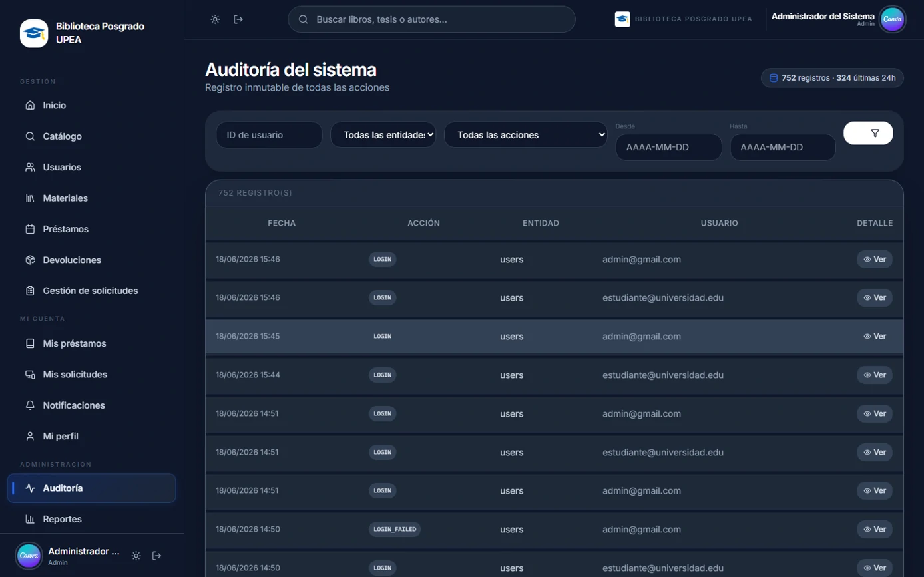The width and height of the screenshot is (924, 577).
Task: Open the Materiales menu item
Action: tap(92, 198)
